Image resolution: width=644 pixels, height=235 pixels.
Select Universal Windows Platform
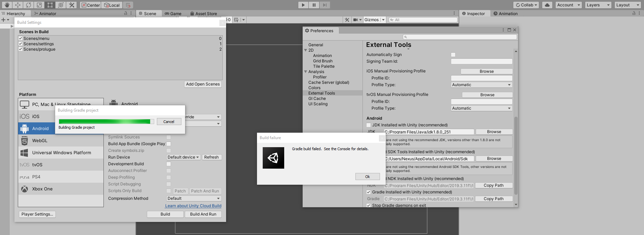coord(61,153)
